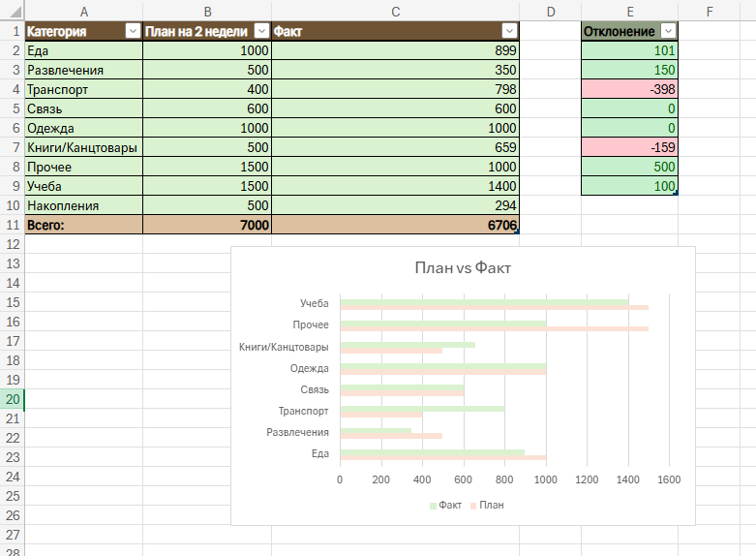Open the План на 2 недели filter dropdown

[261, 31]
